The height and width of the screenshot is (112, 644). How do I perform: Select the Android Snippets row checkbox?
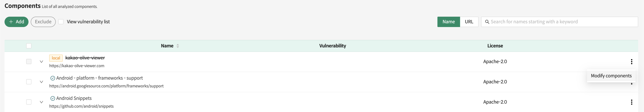[29, 102]
